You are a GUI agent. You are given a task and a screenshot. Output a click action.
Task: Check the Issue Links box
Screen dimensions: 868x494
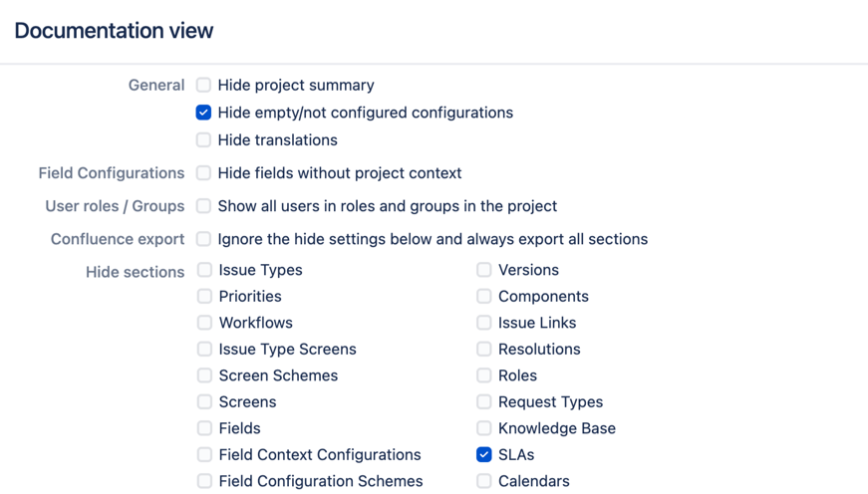483,323
